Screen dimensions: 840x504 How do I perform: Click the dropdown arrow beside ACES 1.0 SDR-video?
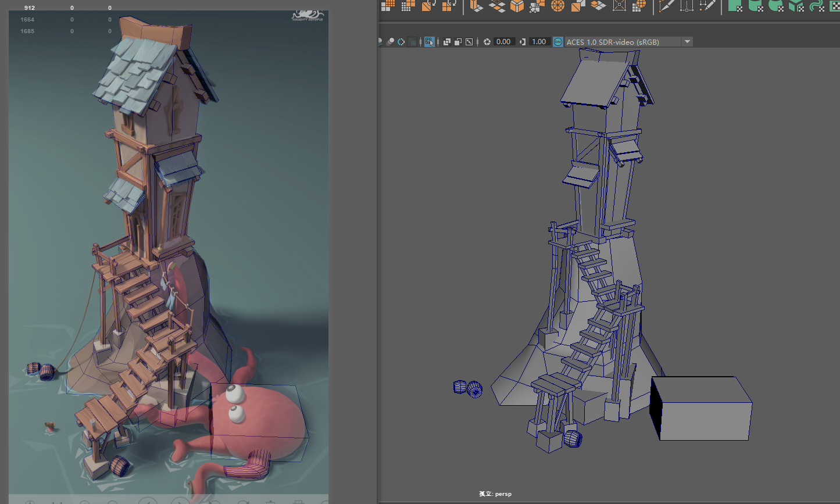[x=688, y=42]
